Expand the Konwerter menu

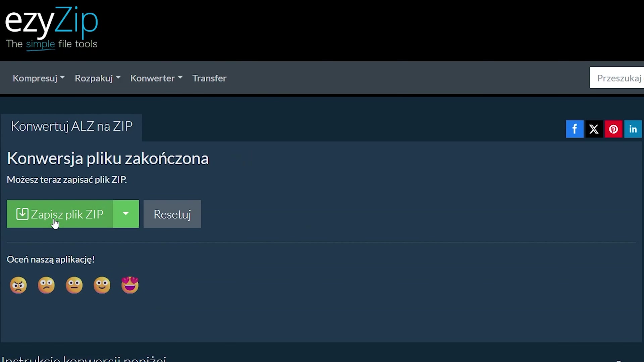tap(156, 78)
